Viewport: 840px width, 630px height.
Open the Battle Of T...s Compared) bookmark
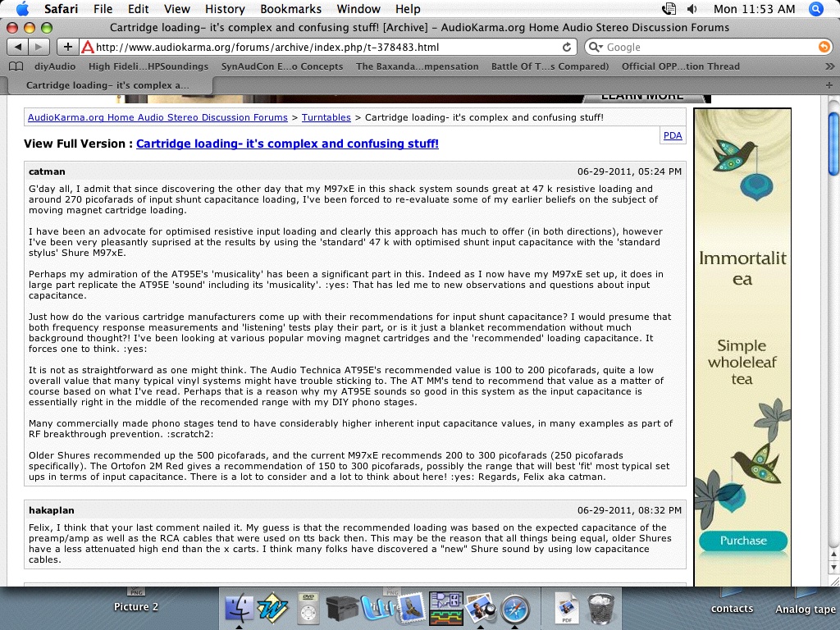pos(550,66)
